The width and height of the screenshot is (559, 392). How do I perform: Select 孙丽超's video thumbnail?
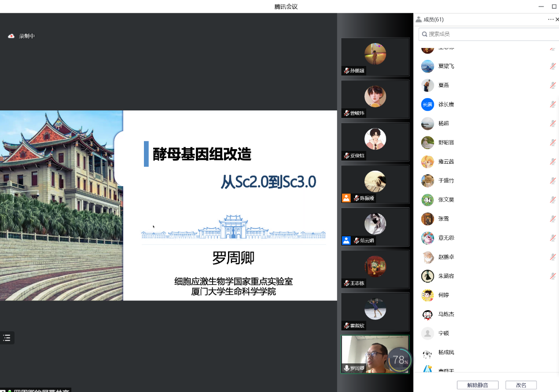point(375,56)
